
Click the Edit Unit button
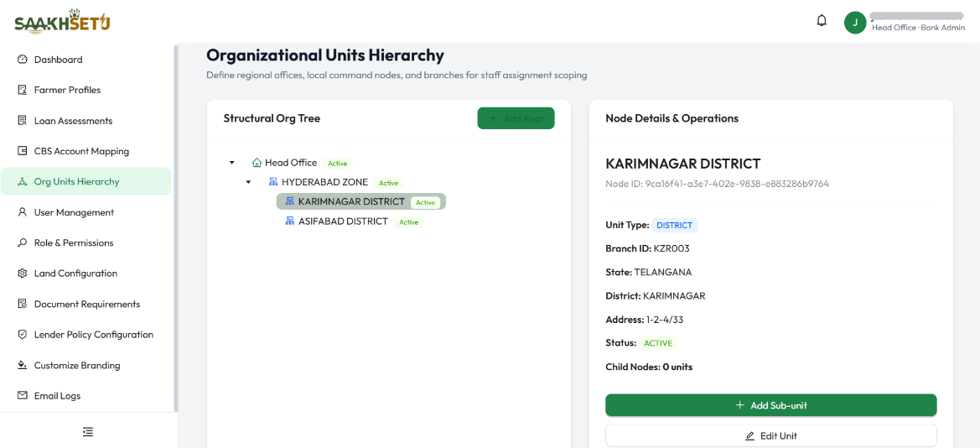(x=770, y=435)
